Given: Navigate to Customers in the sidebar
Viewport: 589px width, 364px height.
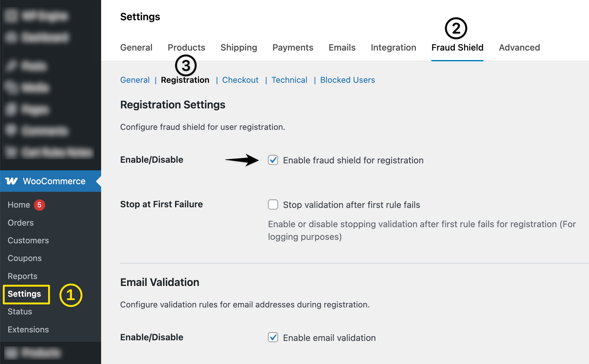Looking at the screenshot, I should point(28,240).
